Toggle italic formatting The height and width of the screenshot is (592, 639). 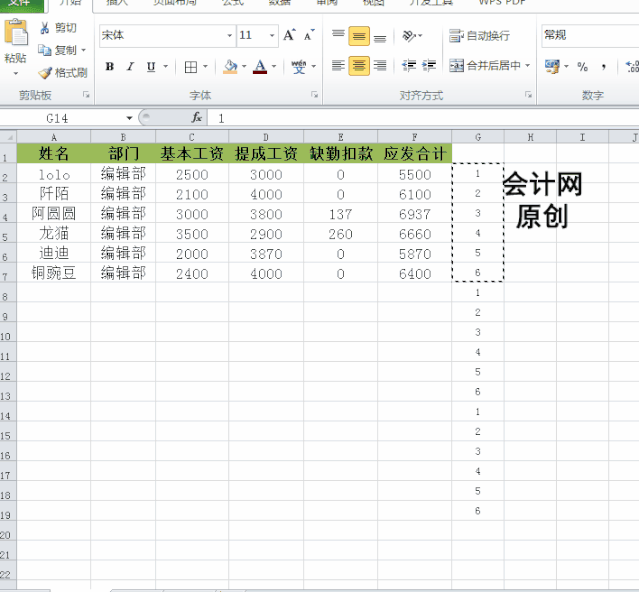(x=130, y=66)
